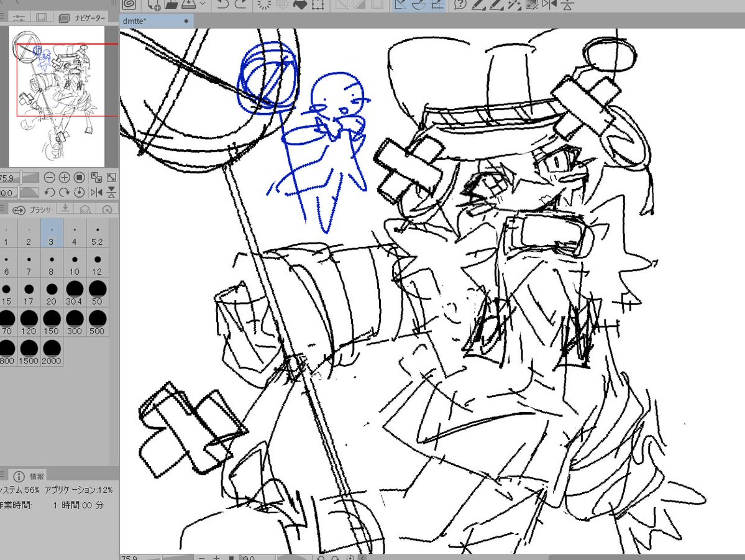The image size is (745, 560).
Task: Zoom out in the navigator
Action: 50,178
